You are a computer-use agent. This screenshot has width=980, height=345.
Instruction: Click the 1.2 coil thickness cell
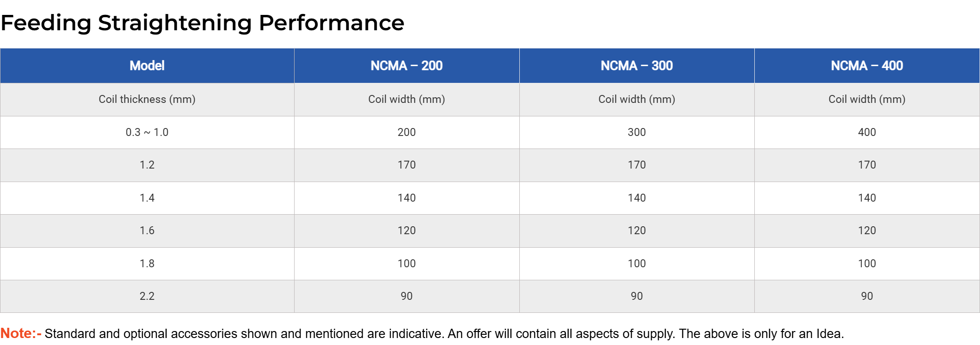(147, 165)
